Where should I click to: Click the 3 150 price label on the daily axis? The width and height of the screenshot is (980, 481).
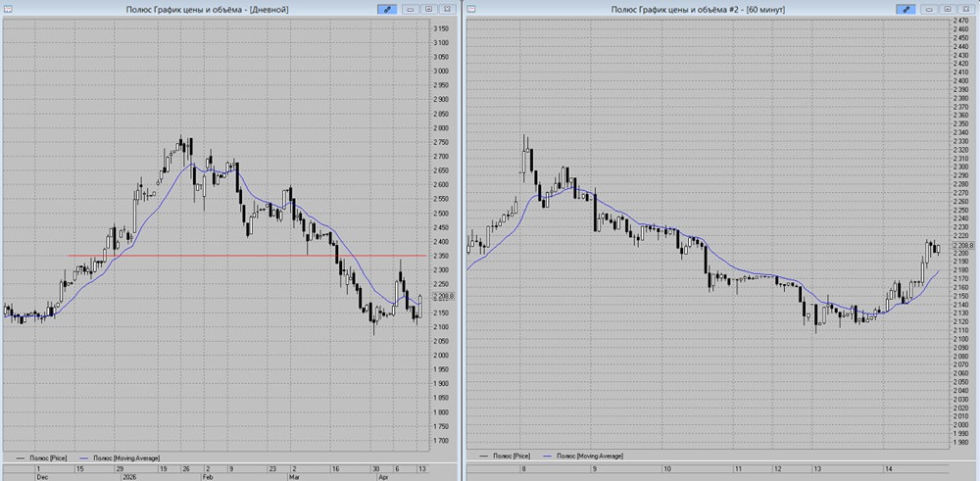point(441,28)
